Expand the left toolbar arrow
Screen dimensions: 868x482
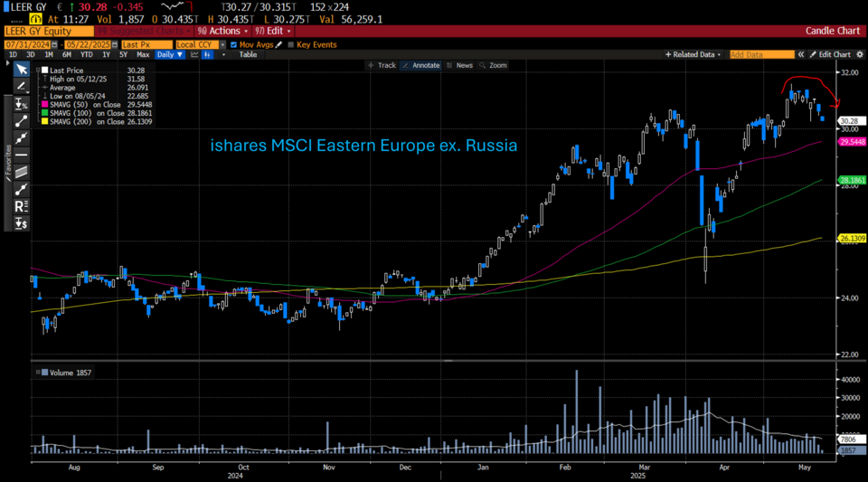tap(7, 63)
